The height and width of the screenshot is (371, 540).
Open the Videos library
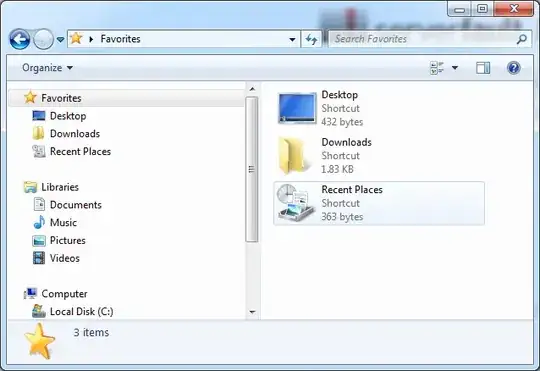65,258
